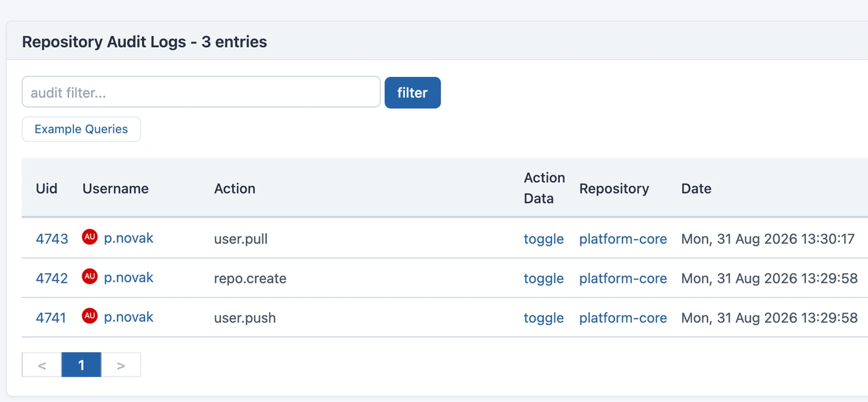Click the user.push action text

tap(245, 318)
